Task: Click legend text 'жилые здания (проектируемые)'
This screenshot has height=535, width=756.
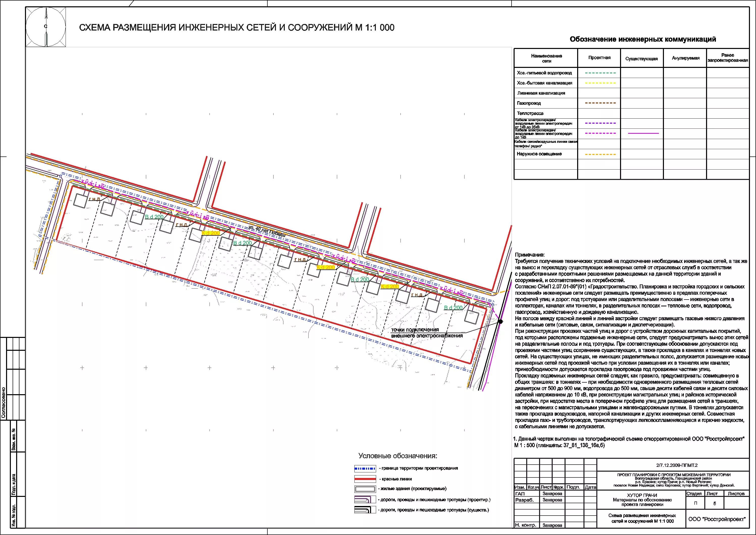Action: click(x=413, y=489)
